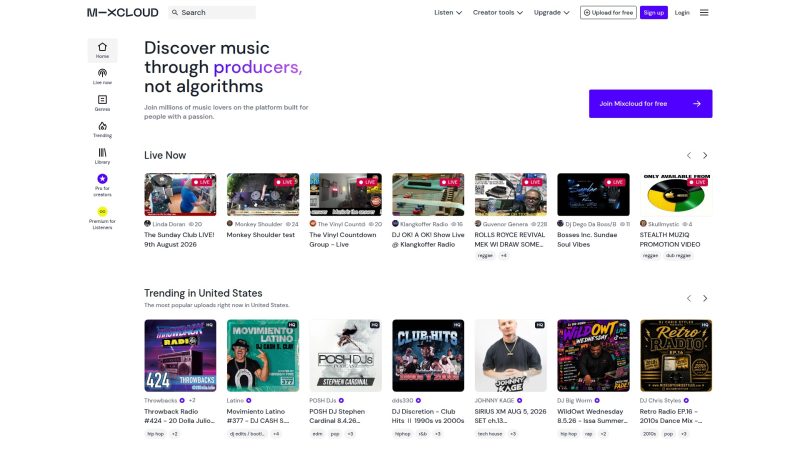Focus the Search input field

pos(212,12)
